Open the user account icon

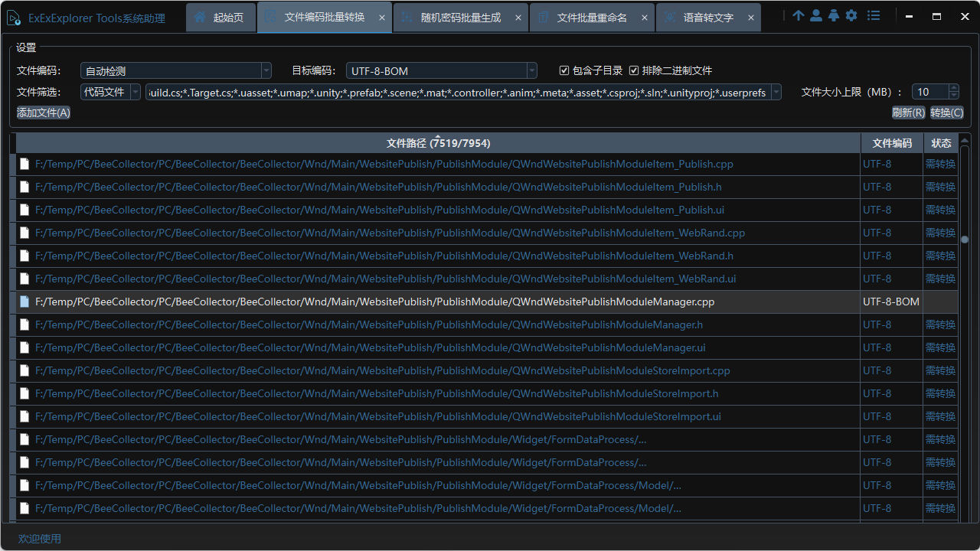tap(816, 15)
